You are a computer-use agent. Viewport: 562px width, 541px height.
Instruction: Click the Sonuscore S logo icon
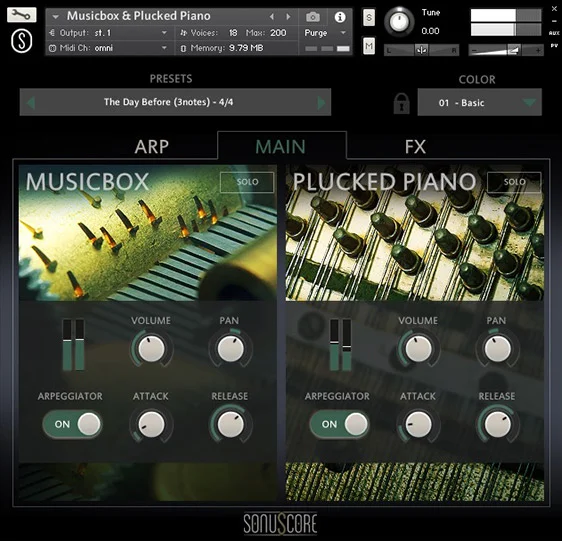(x=22, y=41)
